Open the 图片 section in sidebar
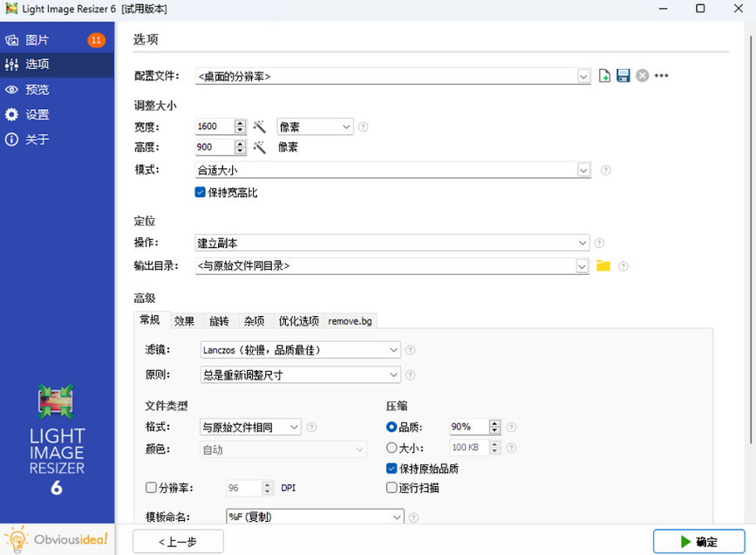The image size is (756, 555). click(x=57, y=40)
